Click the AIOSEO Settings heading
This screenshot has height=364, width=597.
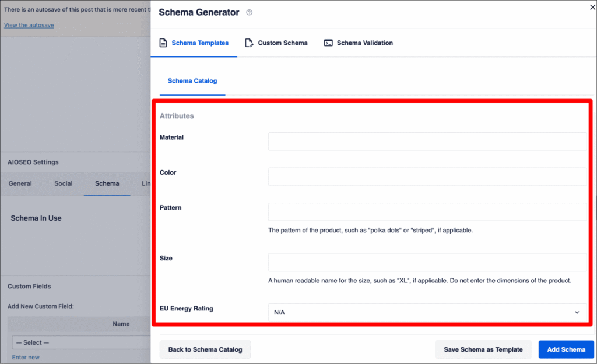[33, 162]
